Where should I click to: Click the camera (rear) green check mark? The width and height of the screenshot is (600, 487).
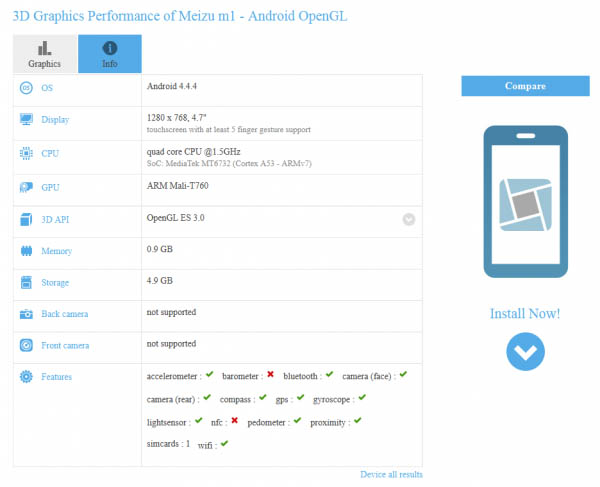pyautogui.click(x=207, y=397)
